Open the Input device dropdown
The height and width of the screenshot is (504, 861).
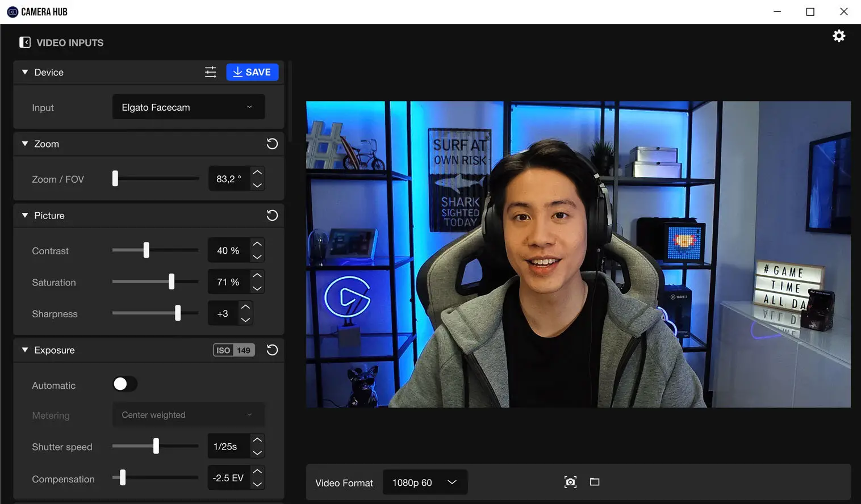tap(188, 107)
